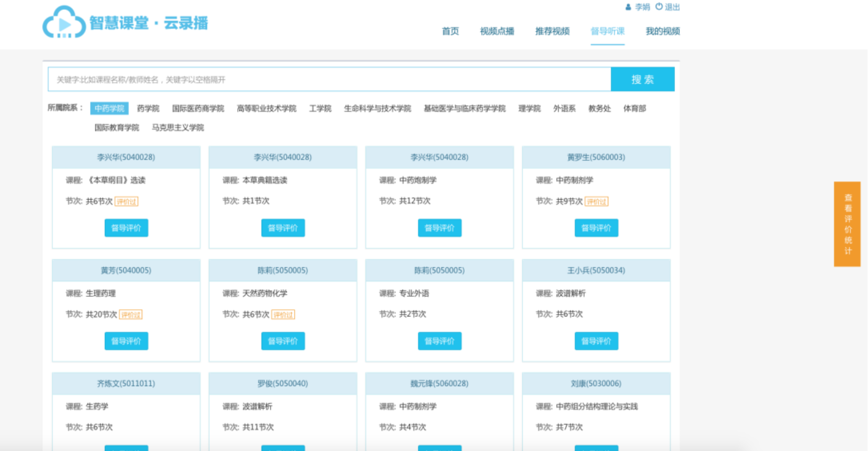Select the 体育部 department filter
Image resolution: width=868 pixels, height=451 pixels.
click(x=634, y=108)
